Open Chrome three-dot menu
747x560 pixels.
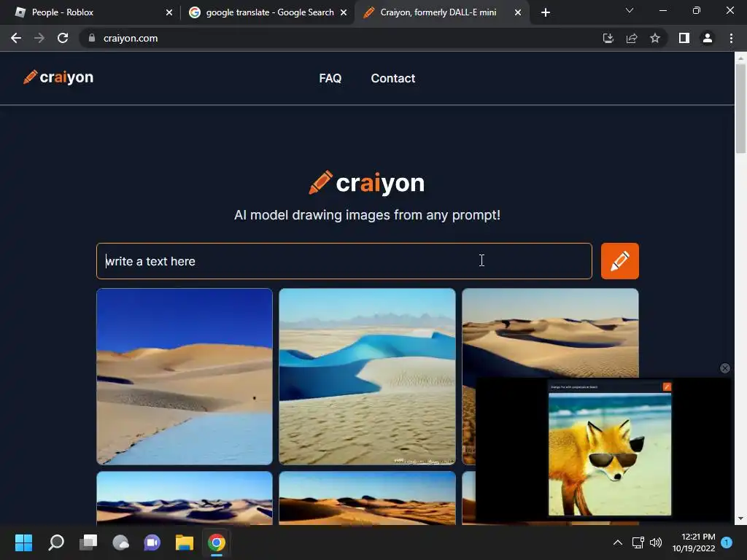[x=731, y=38]
